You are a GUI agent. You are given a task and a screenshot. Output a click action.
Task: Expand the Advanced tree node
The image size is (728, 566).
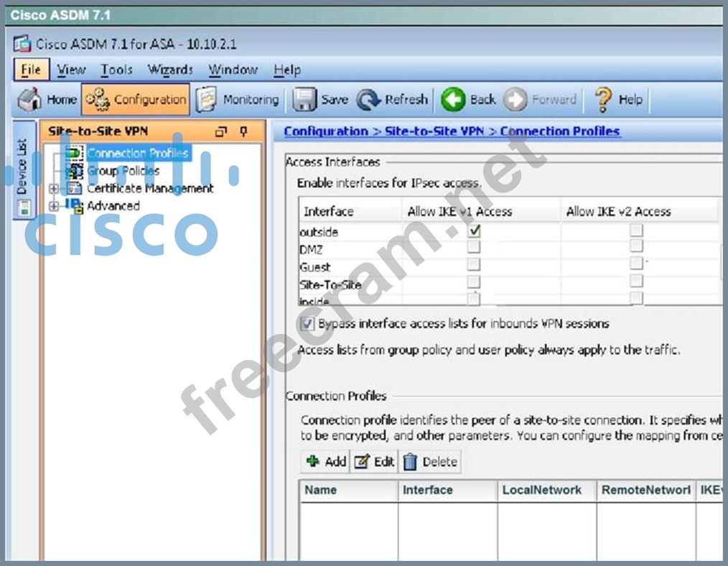tap(54, 206)
